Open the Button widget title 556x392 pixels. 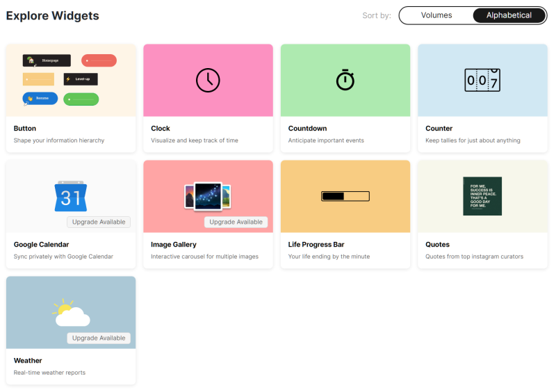[25, 129]
